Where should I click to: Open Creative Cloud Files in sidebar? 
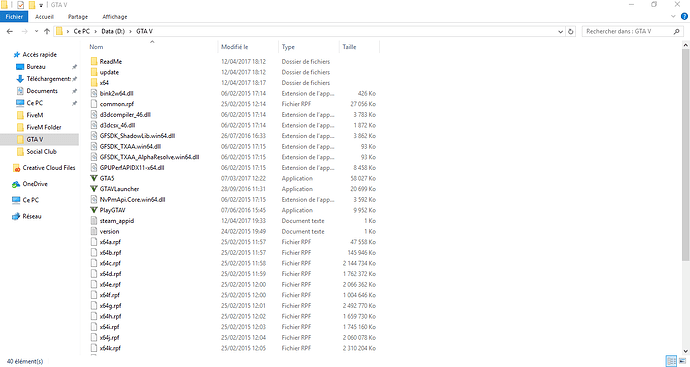point(49,168)
